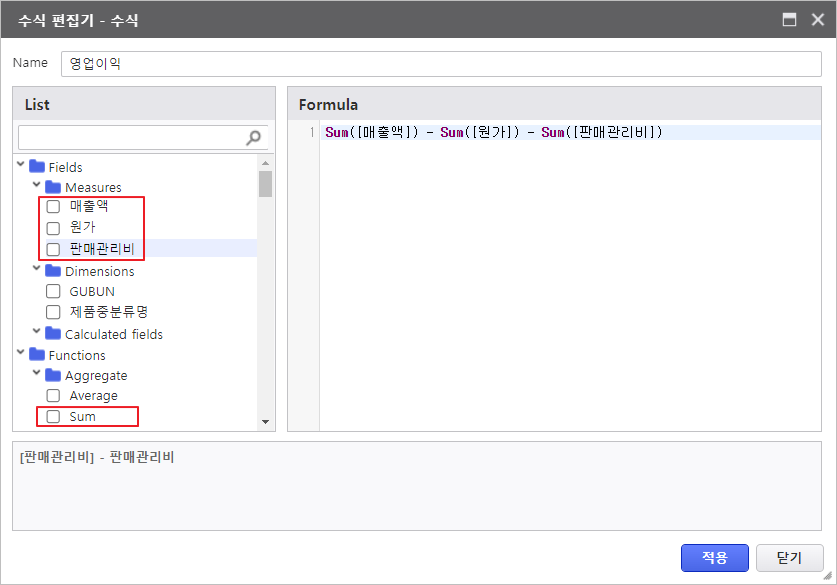Click the Functions folder icon
The image size is (837, 585).
(x=37, y=354)
